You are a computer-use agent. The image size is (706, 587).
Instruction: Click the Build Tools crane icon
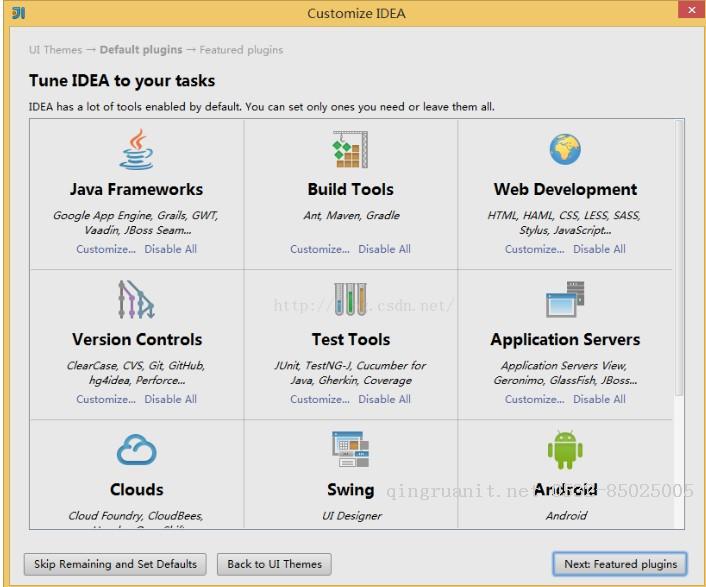(x=350, y=149)
